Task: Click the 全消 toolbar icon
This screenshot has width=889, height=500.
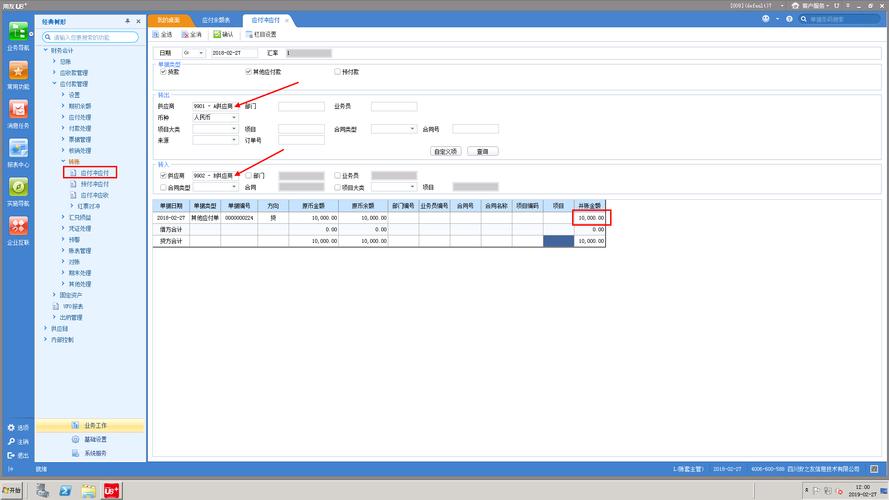Action: point(185,35)
